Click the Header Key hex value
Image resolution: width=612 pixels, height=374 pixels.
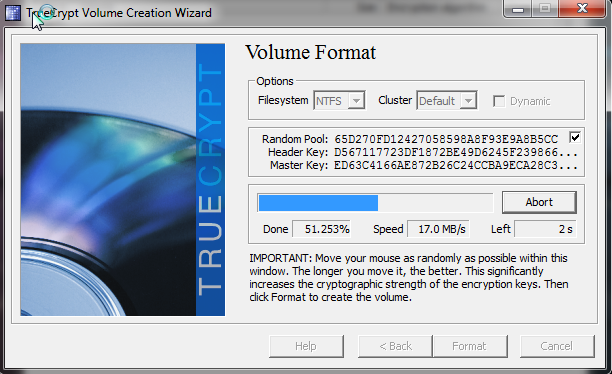coord(455,152)
